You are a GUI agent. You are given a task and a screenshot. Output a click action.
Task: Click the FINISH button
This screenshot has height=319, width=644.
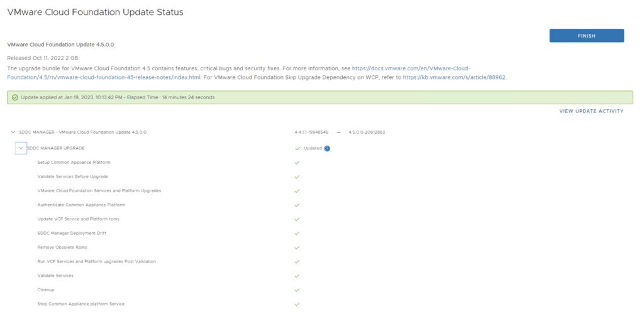click(x=587, y=36)
